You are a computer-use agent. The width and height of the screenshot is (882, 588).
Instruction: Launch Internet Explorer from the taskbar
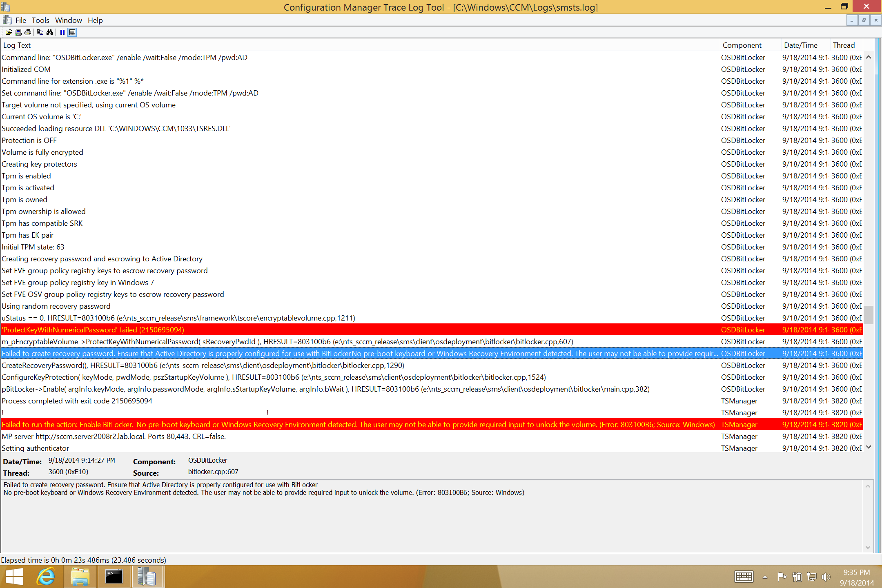coord(46,577)
